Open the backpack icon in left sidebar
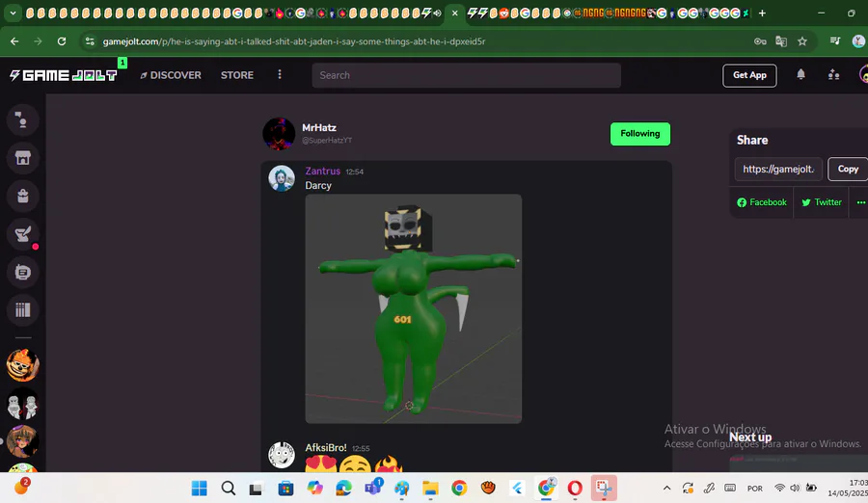Viewport: 868px width, 503px height. (x=23, y=196)
